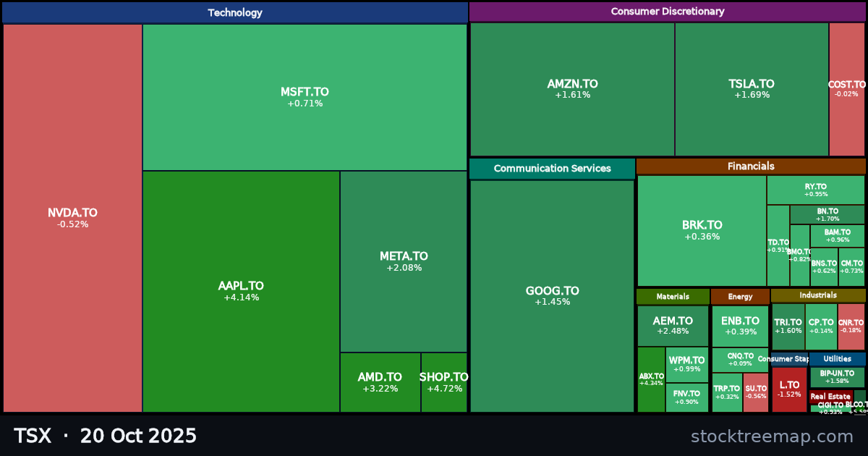This screenshot has height=456, width=868.
Task: Open the ABX.TO tile
Action: (651, 379)
